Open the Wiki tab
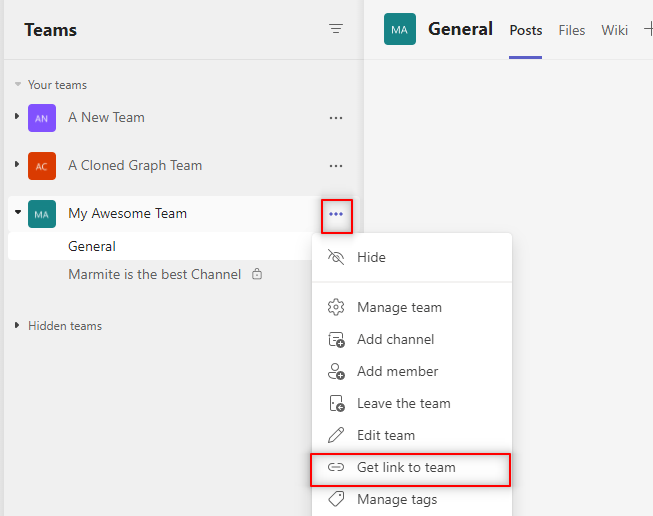The width and height of the screenshot is (653, 516). coord(614,30)
